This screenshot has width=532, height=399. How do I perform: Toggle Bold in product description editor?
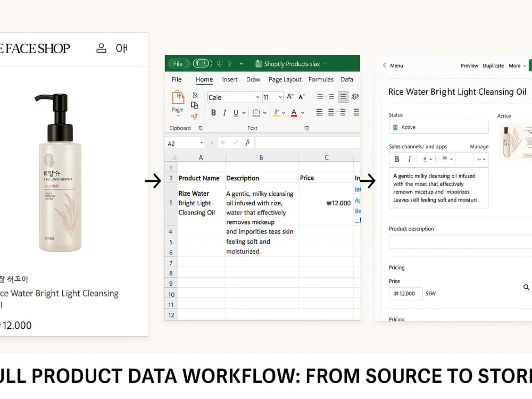coord(397,159)
